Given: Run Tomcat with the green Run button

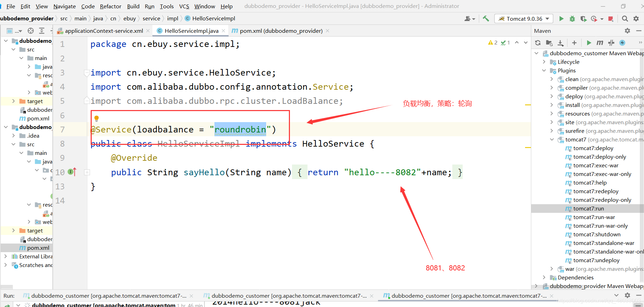Looking at the screenshot, I should [561, 19].
